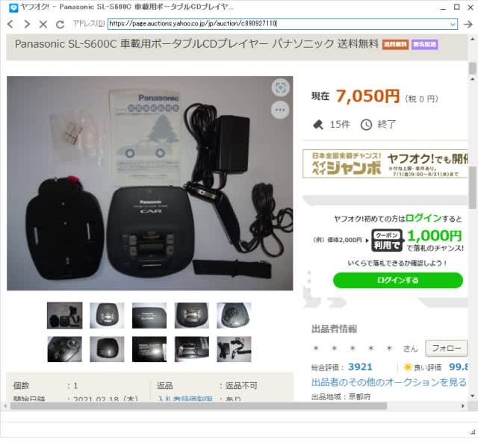Viewport: 478px width, 448px height.
Task: Click the 返品不可 value text
Action: pos(241,386)
